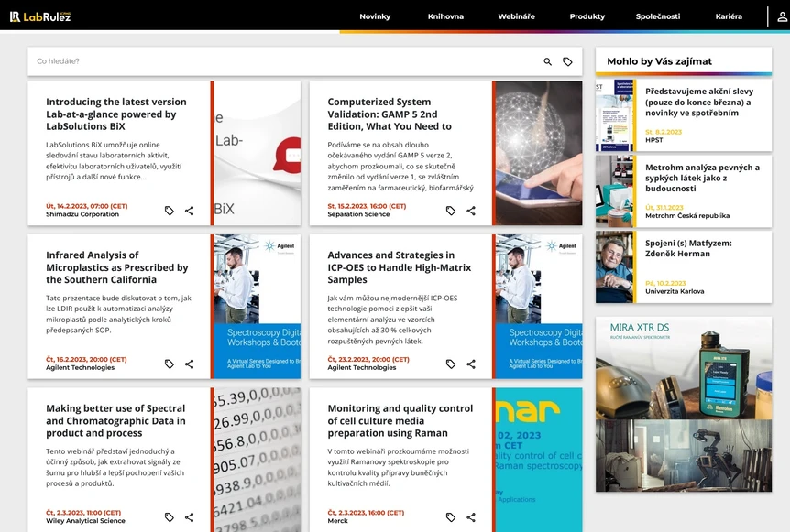Open the Společnosti menu
The width and height of the screenshot is (790, 532).
pyautogui.click(x=657, y=16)
